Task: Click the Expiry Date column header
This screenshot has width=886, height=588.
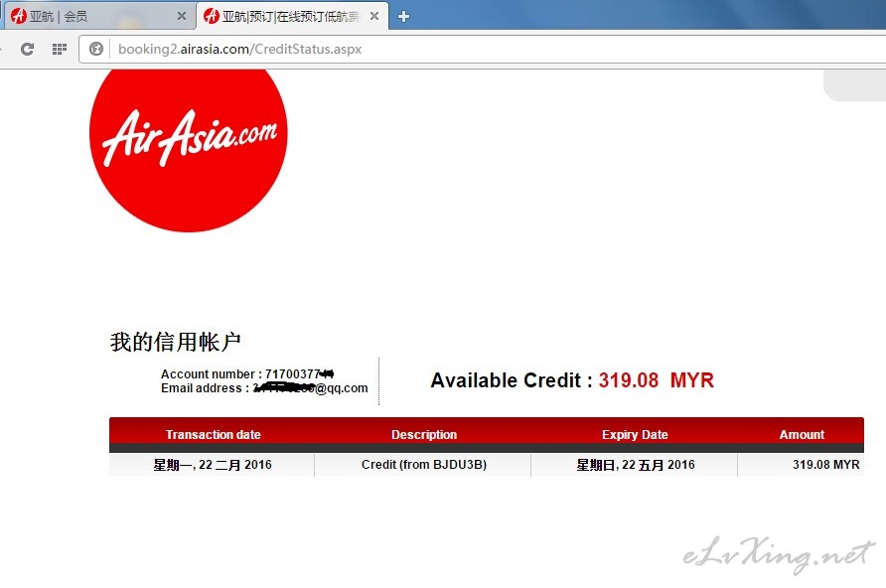Action: coord(635,434)
